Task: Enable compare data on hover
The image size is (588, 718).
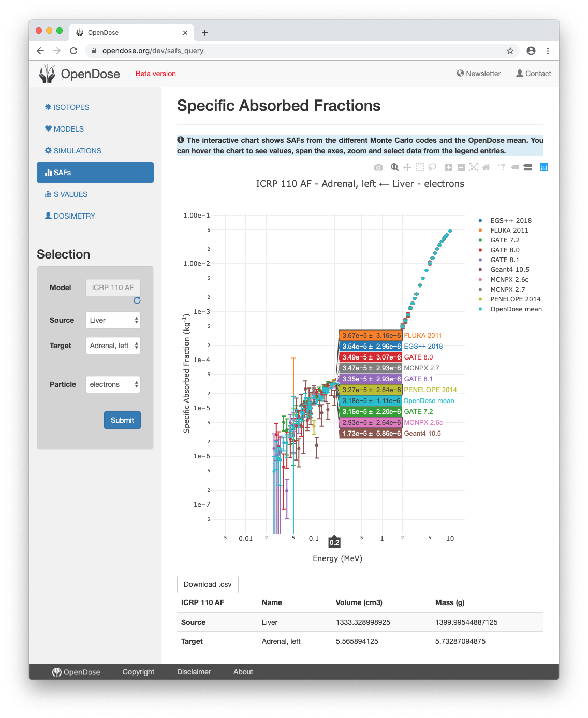Action: 527,167
